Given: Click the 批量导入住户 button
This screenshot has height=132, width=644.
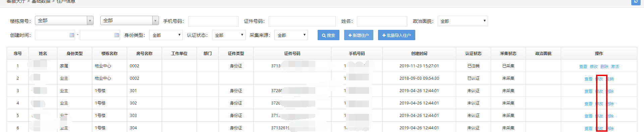Looking at the screenshot, I should pos(396,35).
